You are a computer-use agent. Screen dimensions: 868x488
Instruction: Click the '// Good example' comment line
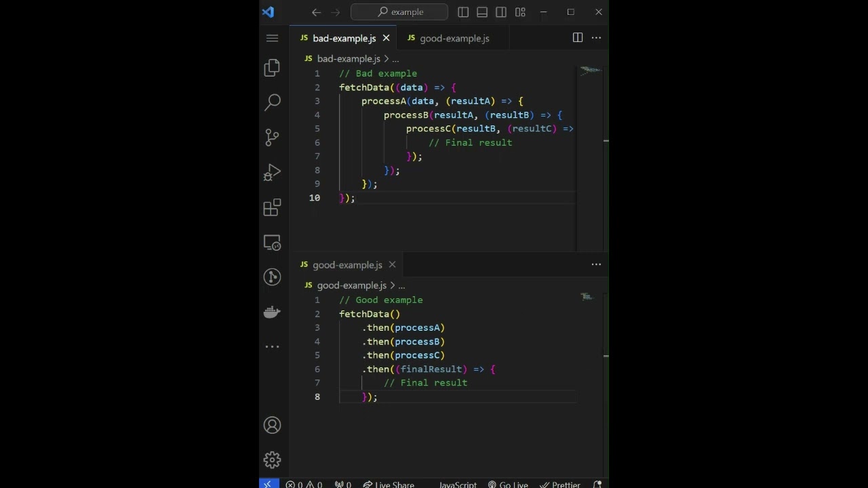[380, 300]
